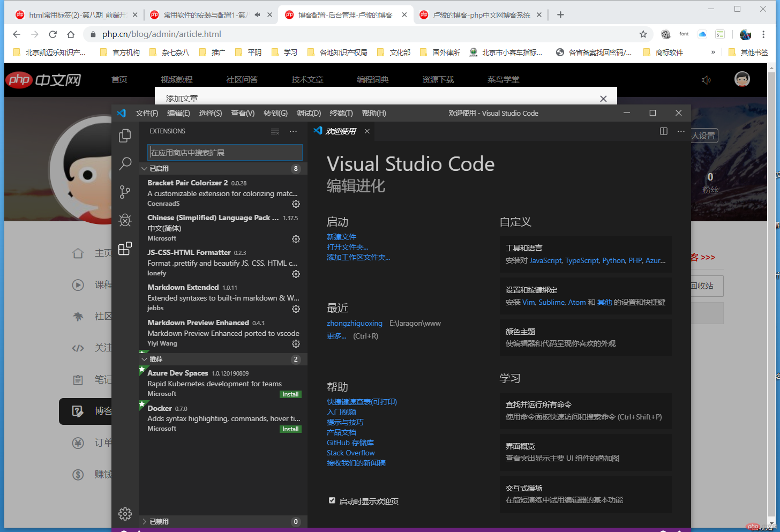The image size is (780, 532).
Task: Open user avatar in php.cn header
Action: tap(742, 79)
